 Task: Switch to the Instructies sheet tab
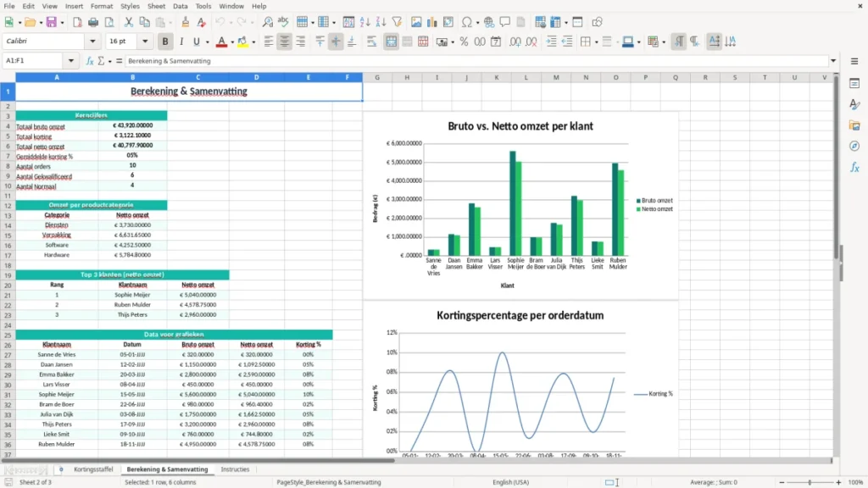pyautogui.click(x=235, y=469)
